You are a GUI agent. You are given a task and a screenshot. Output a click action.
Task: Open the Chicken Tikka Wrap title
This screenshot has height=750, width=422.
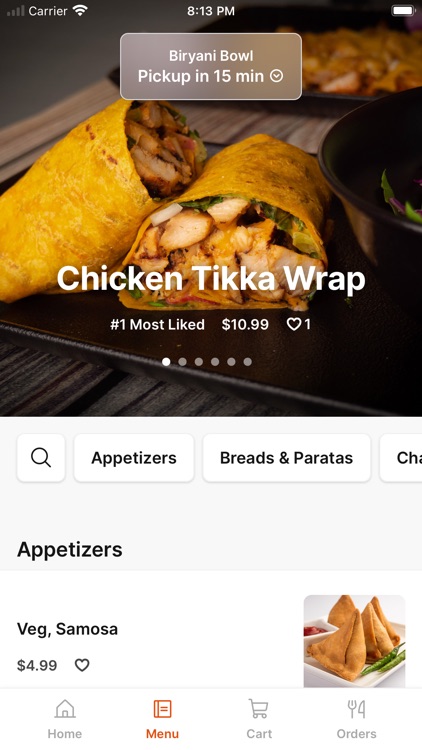pyautogui.click(x=211, y=278)
